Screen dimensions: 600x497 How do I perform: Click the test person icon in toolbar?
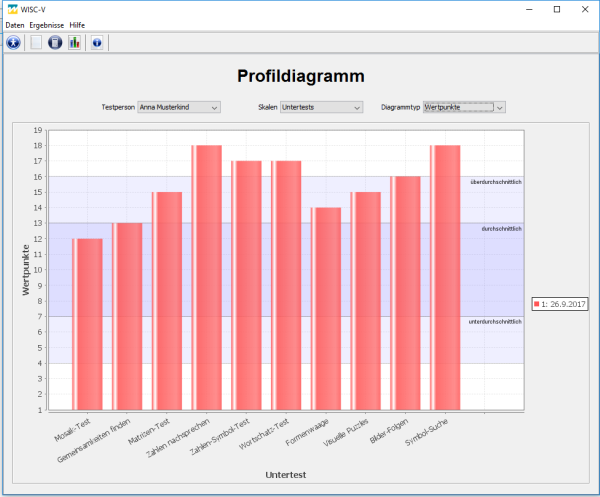coord(13,42)
